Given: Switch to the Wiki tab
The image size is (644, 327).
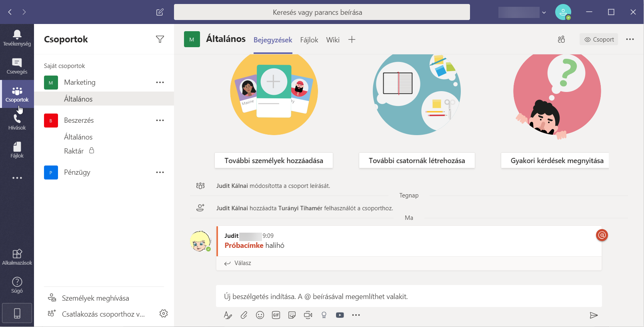Looking at the screenshot, I should [x=333, y=40].
